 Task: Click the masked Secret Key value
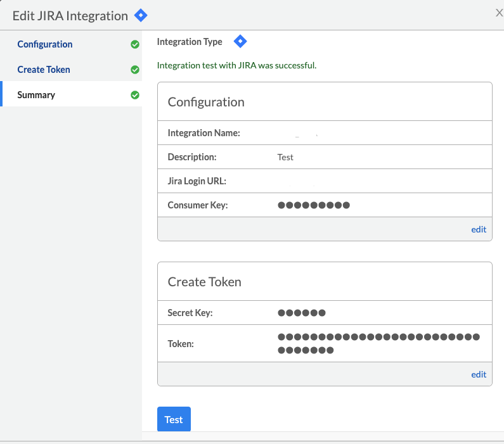[302, 313]
